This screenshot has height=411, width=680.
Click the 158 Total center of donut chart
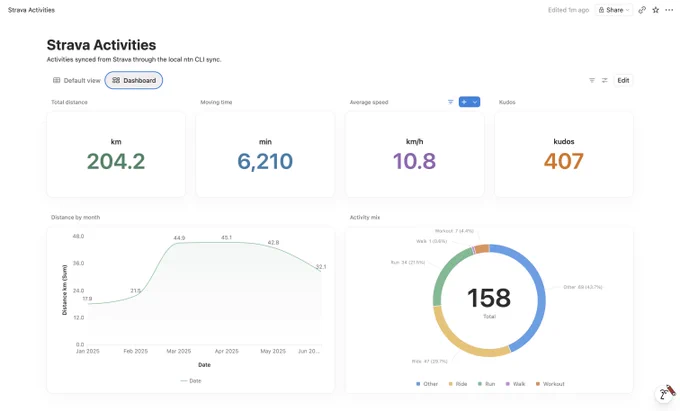click(x=489, y=301)
